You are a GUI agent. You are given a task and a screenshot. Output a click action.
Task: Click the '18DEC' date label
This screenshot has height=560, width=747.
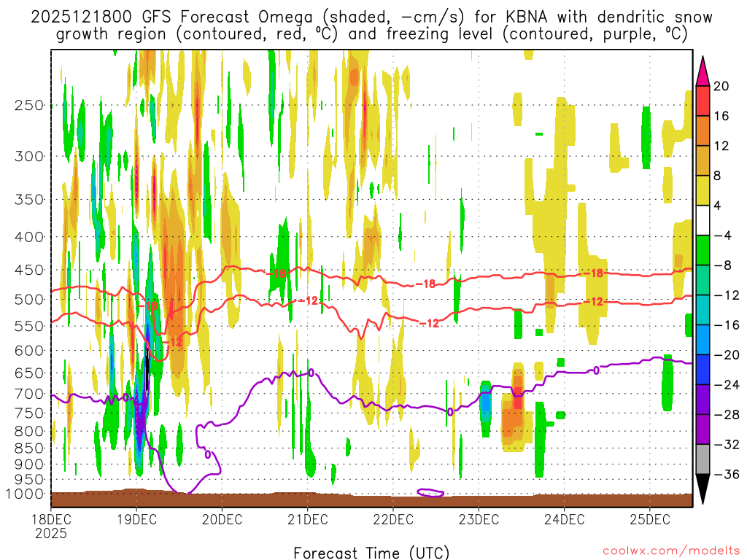pyautogui.click(x=51, y=519)
